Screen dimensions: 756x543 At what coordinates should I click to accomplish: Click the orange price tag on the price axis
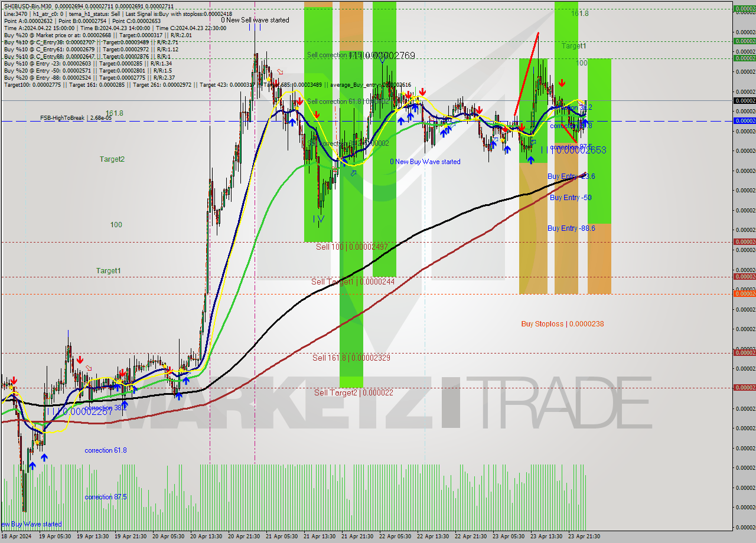pyautogui.click(x=744, y=293)
